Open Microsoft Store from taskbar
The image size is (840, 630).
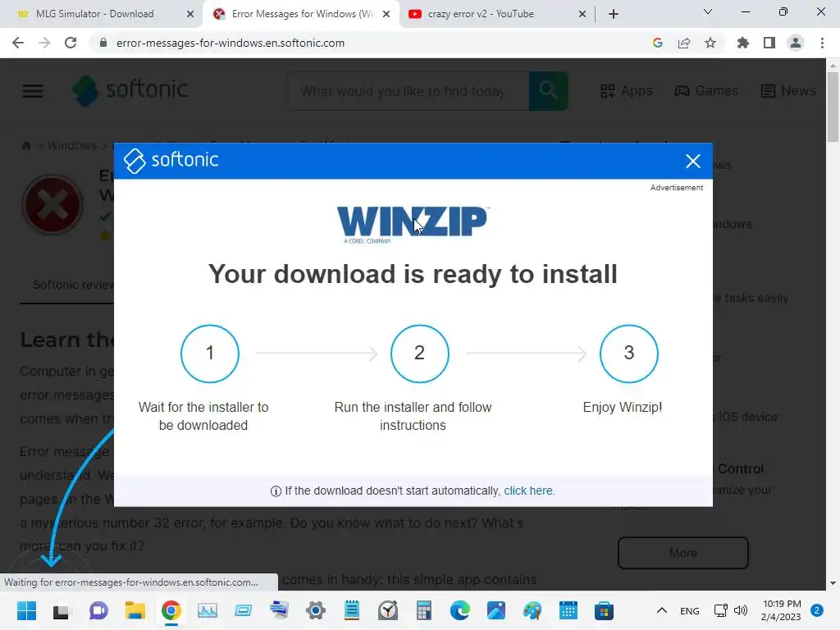[x=605, y=610]
